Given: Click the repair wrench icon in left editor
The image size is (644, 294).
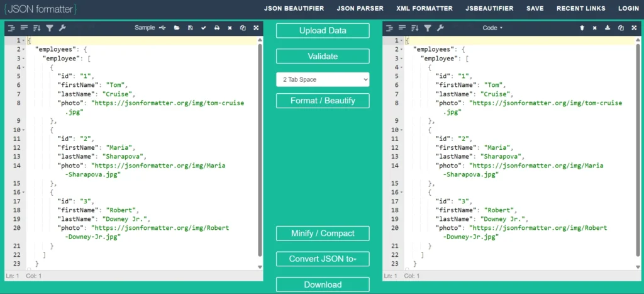Looking at the screenshot, I should pos(62,28).
